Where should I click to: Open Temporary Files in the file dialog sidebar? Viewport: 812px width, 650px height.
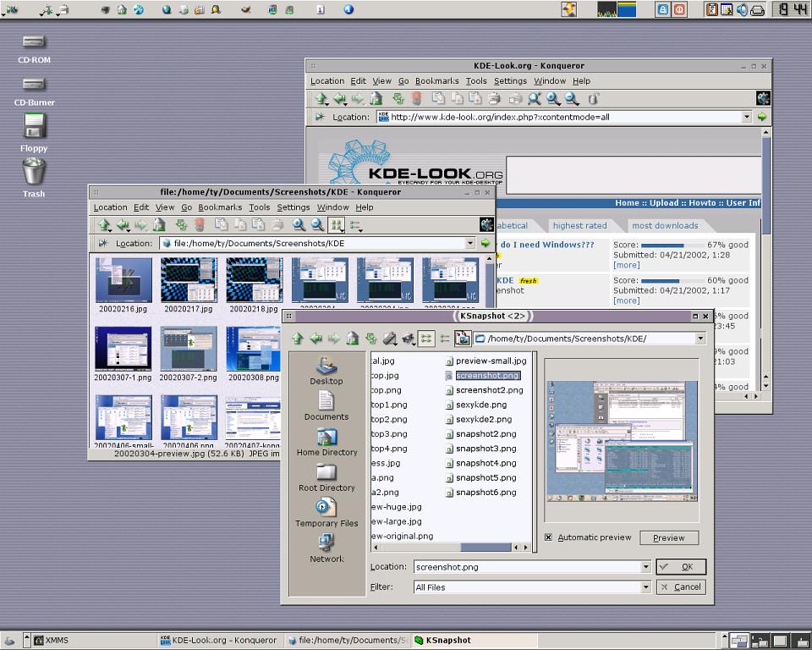pos(326,513)
